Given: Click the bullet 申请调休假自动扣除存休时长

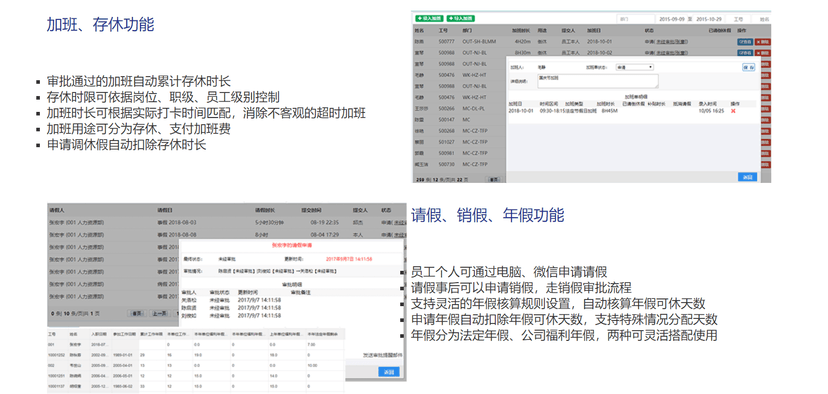Looking at the screenshot, I should click(x=126, y=145).
